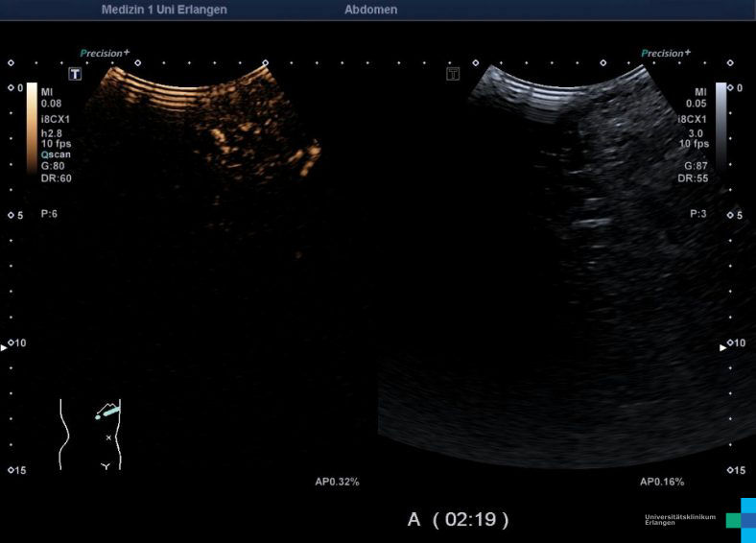Click the A (02:19) contrast timer
Screen dimensions: 756x543
pyautogui.click(x=458, y=519)
